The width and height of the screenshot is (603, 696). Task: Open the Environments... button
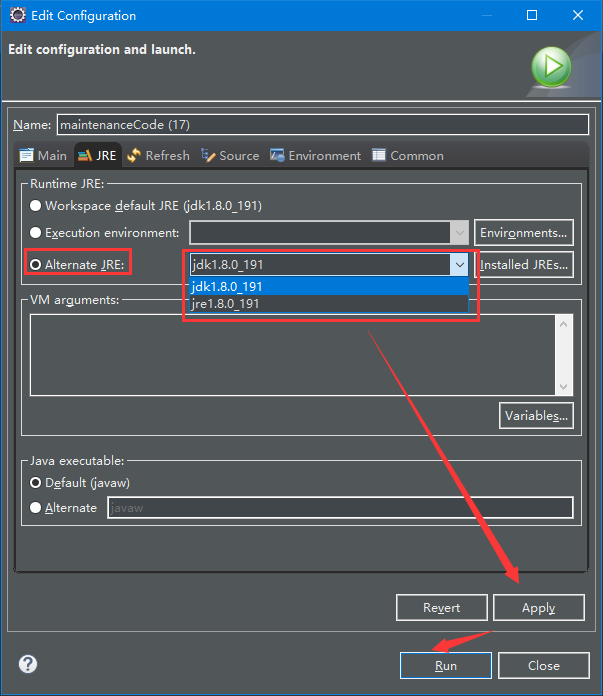pyautogui.click(x=524, y=233)
